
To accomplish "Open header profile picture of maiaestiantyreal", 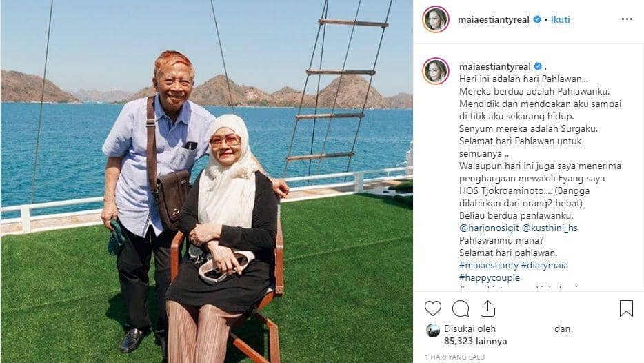I will [x=435, y=19].
